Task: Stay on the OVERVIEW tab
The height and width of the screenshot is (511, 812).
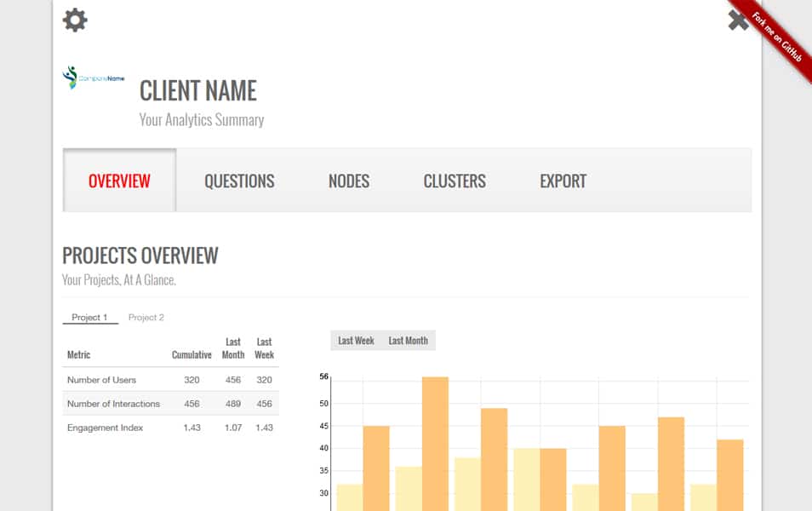Action: (x=118, y=181)
